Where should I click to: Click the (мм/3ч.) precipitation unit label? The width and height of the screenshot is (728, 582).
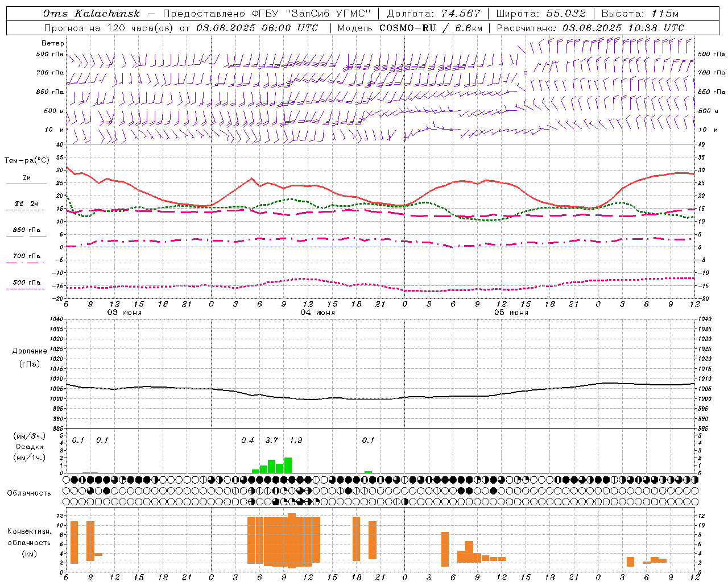coord(30,436)
